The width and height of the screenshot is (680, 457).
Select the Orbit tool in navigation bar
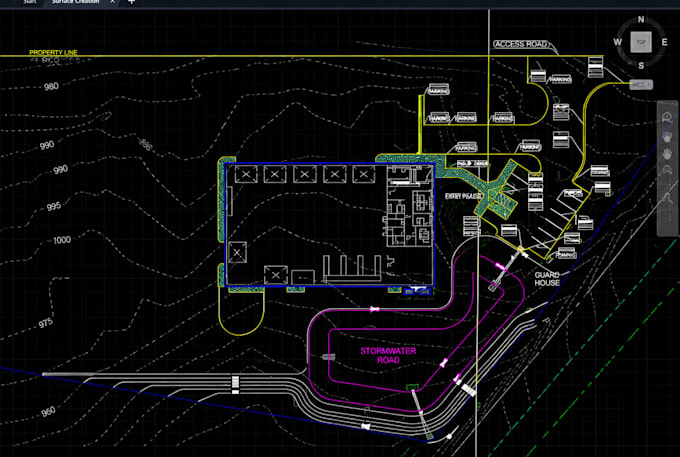[667, 170]
